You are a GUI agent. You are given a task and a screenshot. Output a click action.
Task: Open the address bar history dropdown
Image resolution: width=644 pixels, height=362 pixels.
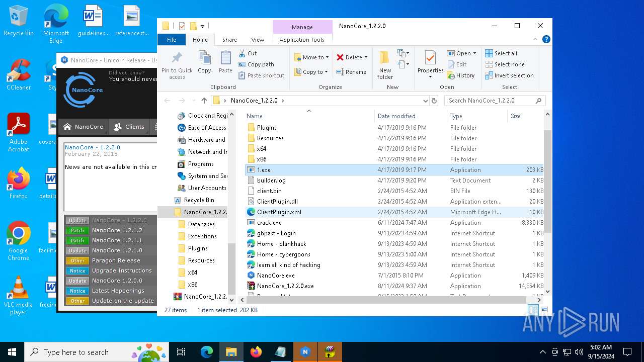(426, 101)
